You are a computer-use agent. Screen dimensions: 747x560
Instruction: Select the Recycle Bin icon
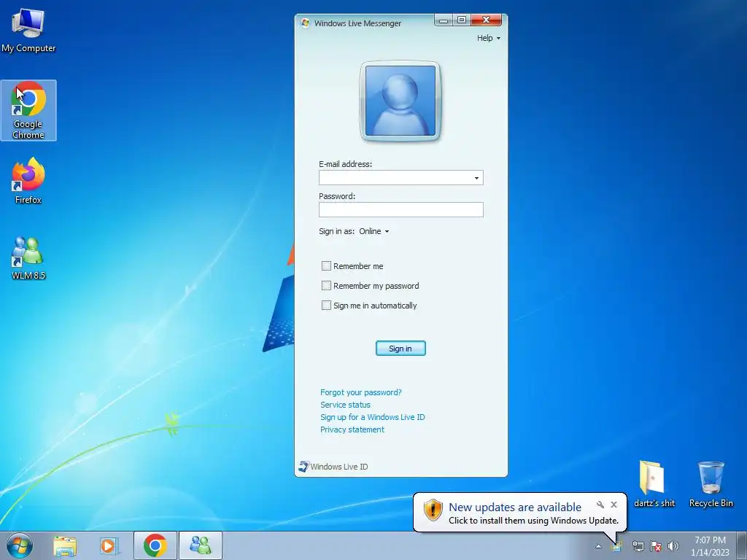point(711,484)
